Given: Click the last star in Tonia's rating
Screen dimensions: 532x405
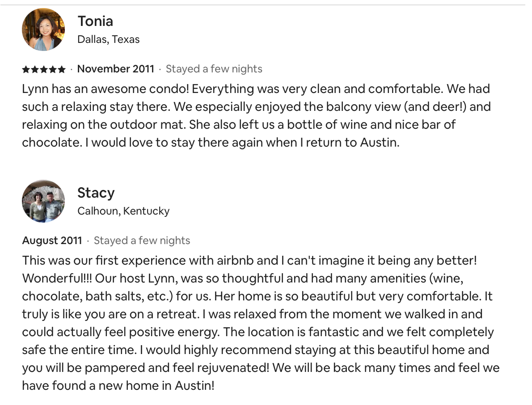Looking at the screenshot, I should click(61, 69).
